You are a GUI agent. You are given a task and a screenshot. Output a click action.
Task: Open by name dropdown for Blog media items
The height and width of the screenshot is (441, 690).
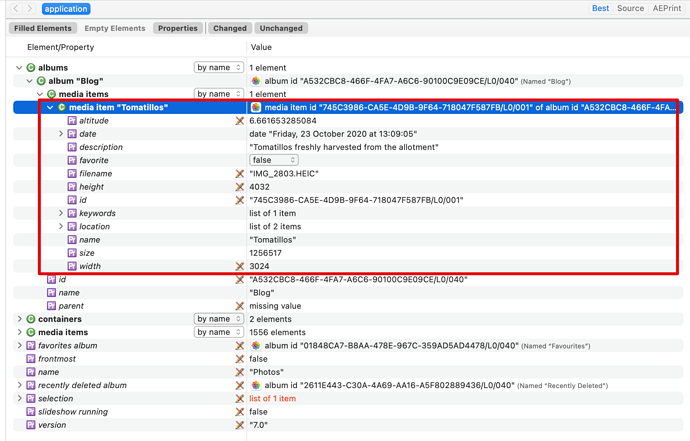coord(219,94)
